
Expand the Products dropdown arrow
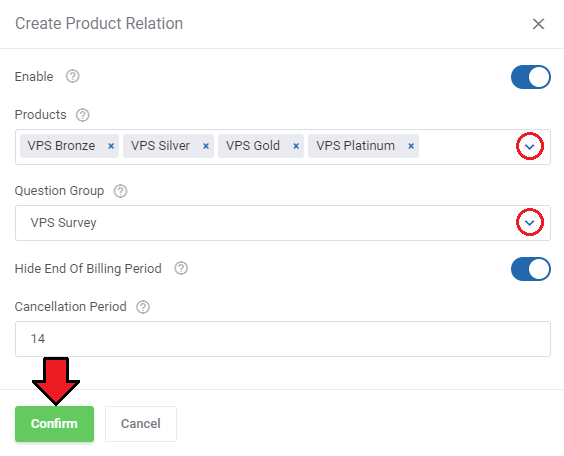point(529,146)
